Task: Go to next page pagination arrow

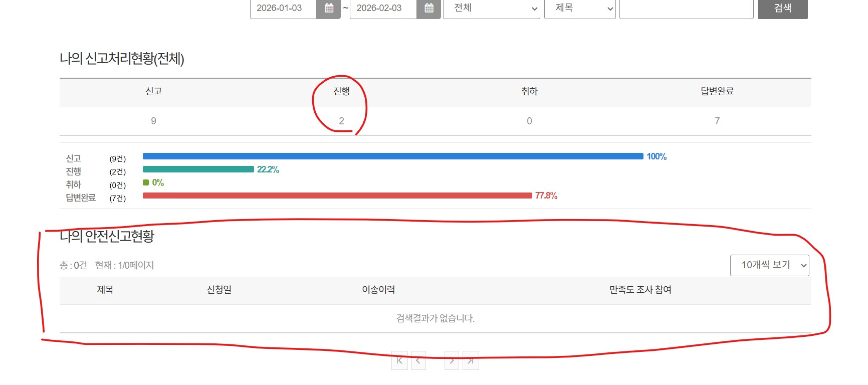Action: point(452,360)
